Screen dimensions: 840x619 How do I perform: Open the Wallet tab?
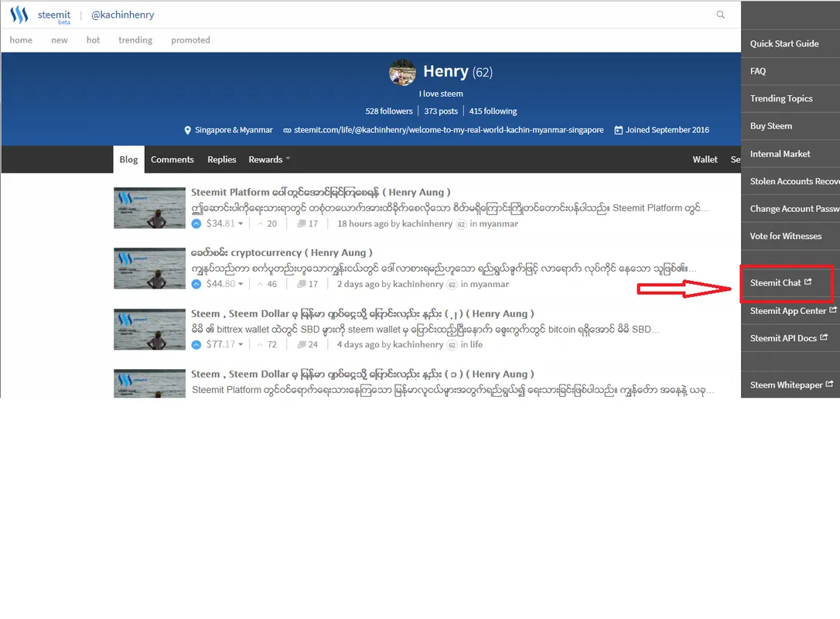pyautogui.click(x=705, y=159)
